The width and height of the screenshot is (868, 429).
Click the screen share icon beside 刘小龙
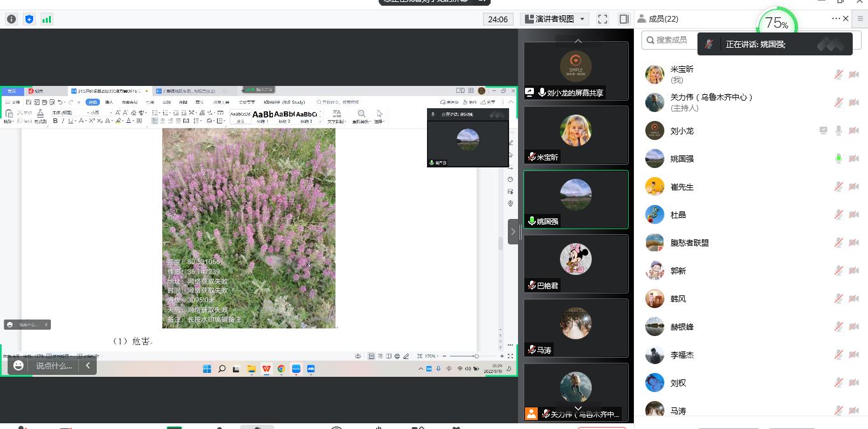coord(823,130)
